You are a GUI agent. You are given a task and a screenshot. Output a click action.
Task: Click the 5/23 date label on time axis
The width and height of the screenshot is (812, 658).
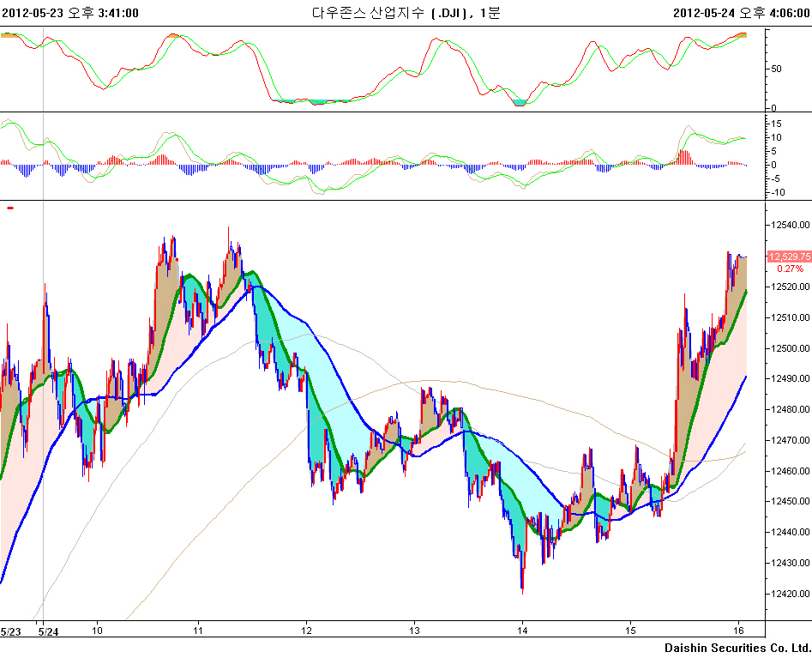tap(11, 631)
